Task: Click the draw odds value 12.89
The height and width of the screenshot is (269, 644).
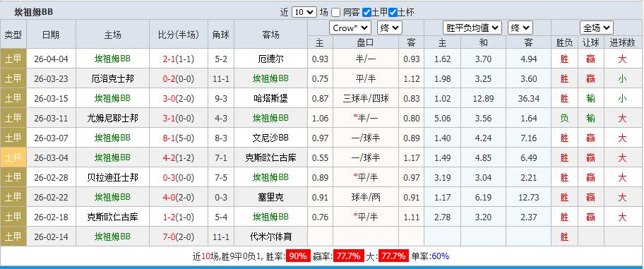Action: [x=483, y=99]
